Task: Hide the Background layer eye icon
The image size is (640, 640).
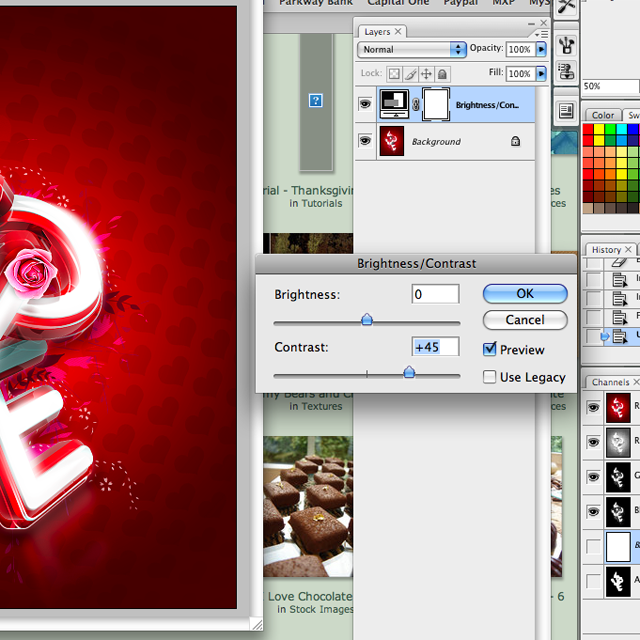Action: [365, 141]
